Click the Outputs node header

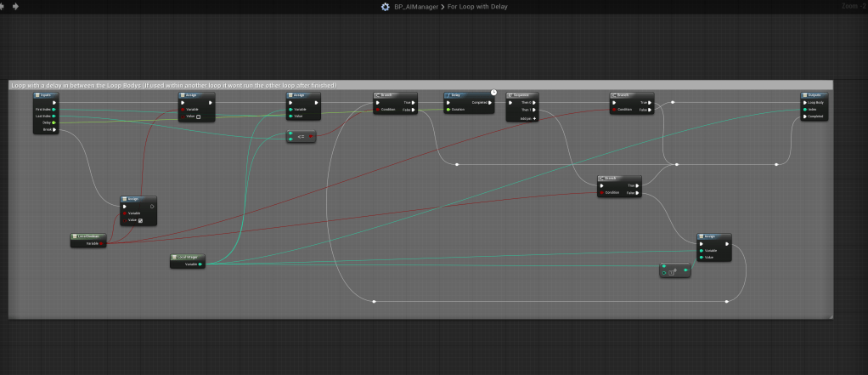click(813, 95)
